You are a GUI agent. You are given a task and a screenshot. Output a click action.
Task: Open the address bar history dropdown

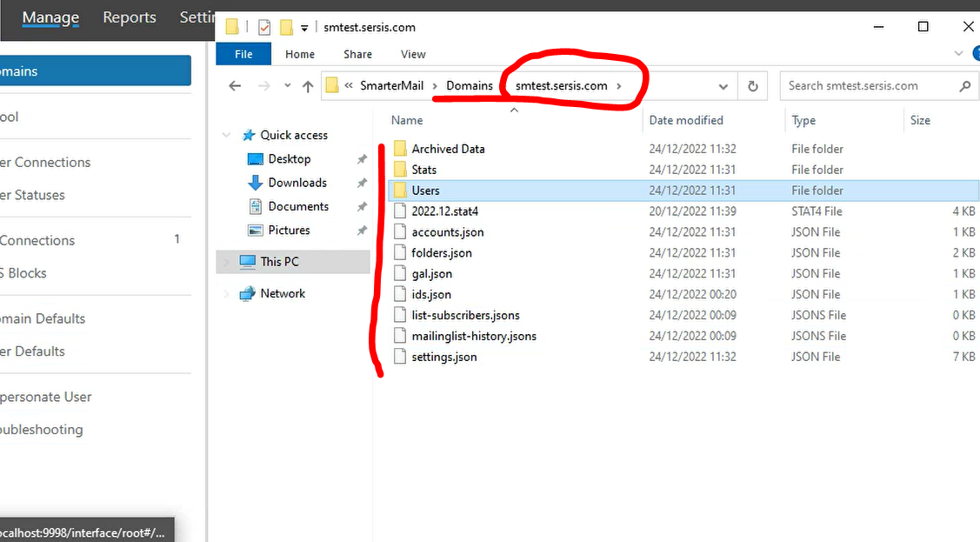click(x=723, y=86)
